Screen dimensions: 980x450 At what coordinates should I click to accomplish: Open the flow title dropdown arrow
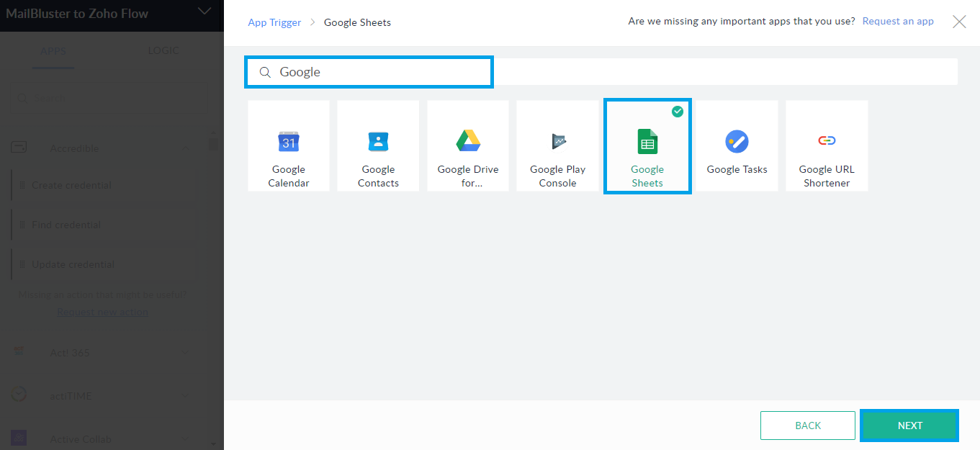pyautogui.click(x=204, y=12)
